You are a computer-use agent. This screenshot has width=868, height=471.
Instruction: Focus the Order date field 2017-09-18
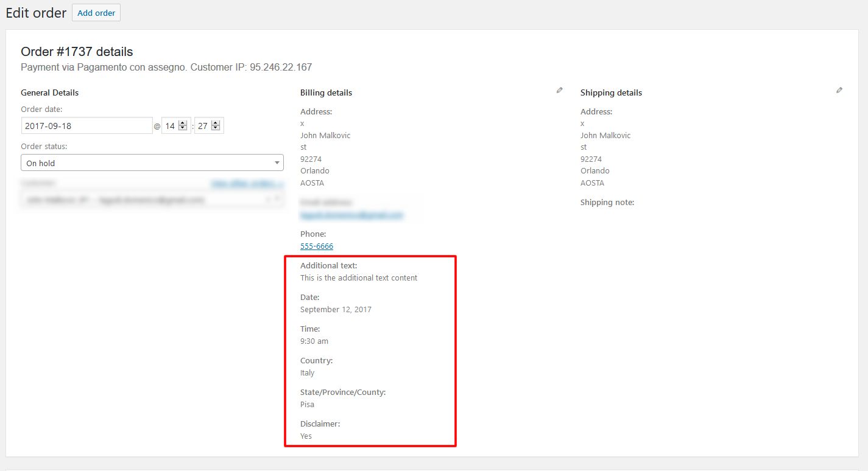(x=86, y=126)
